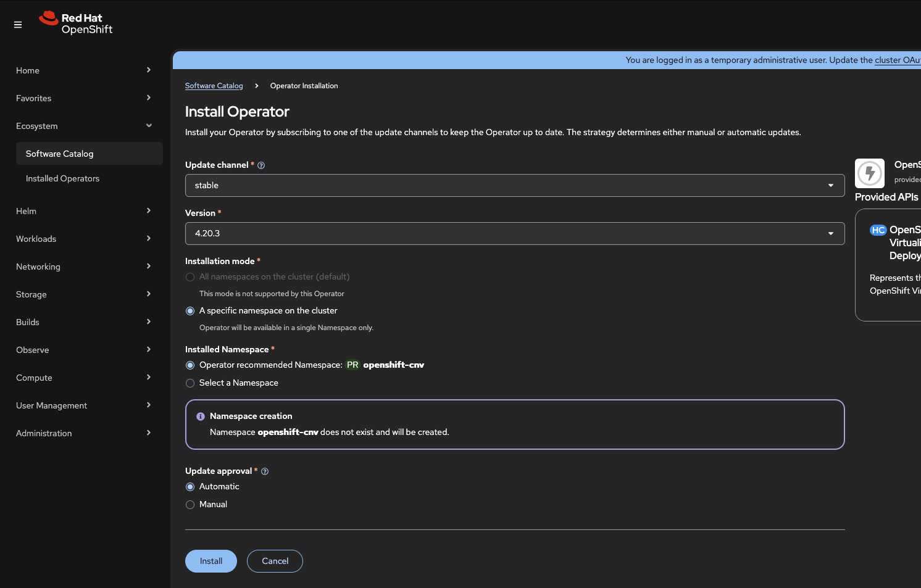This screenshot has width=921, height=588.
Task: Follow the Software Catalog breadcrumb link
Action: (x=214, y=86)
